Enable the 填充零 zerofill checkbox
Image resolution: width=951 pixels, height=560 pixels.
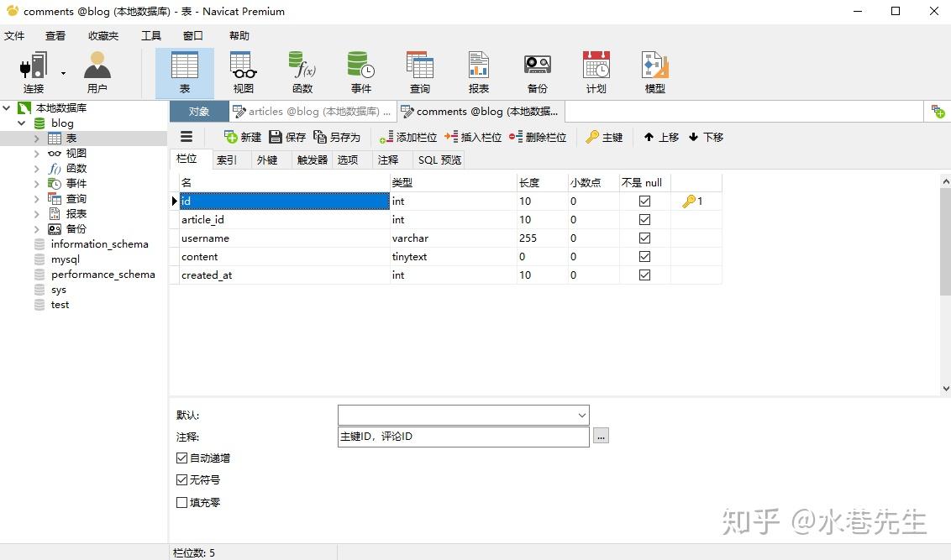181,502
